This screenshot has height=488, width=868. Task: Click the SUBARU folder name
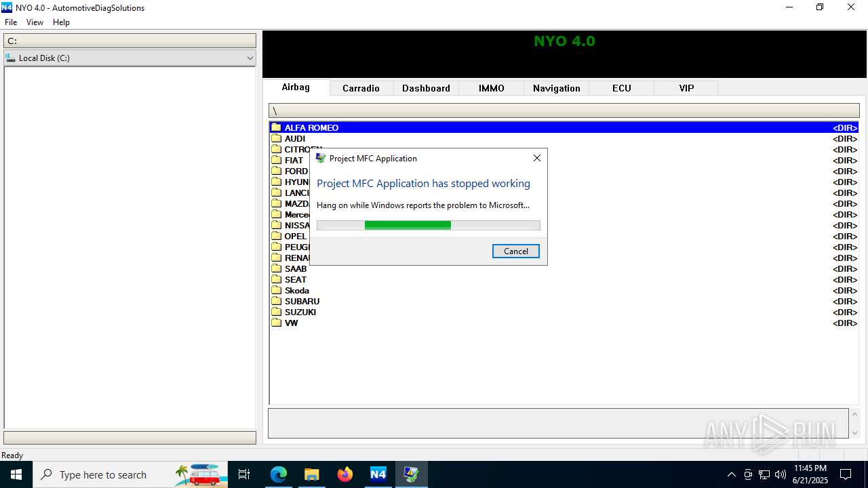[x=302, y=301]
